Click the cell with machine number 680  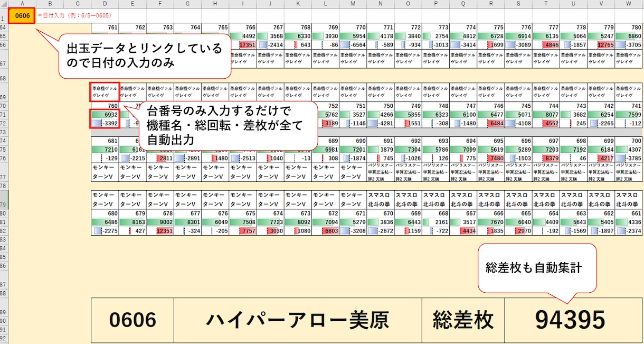point(105,214)
